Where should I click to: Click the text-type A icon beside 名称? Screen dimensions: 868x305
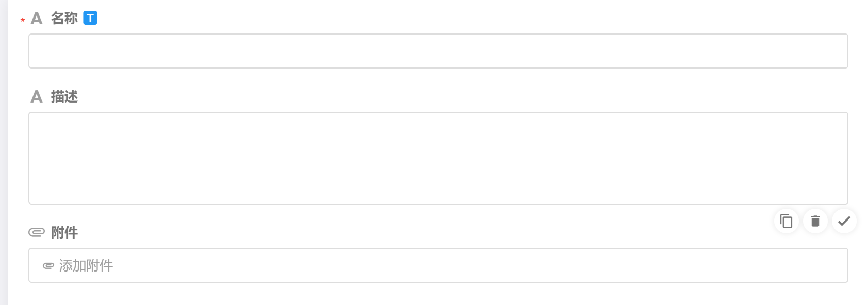pos(37,19)
